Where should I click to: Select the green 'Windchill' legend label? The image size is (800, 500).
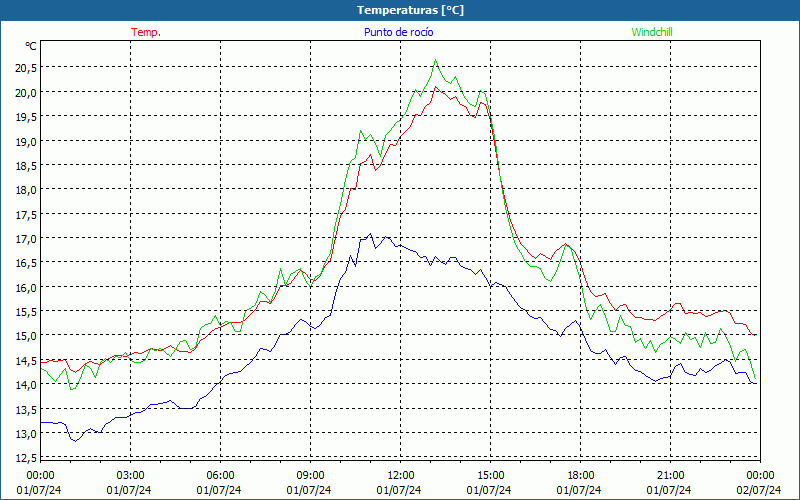652,32
